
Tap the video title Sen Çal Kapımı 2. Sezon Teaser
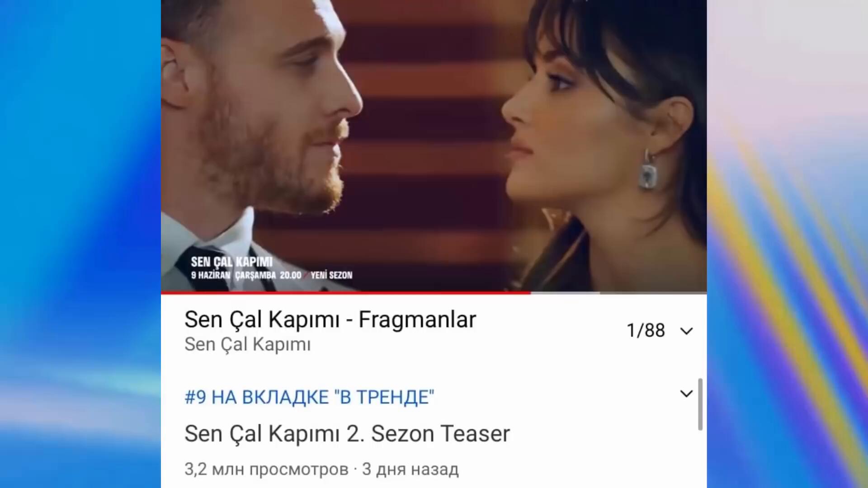(347, 433)
